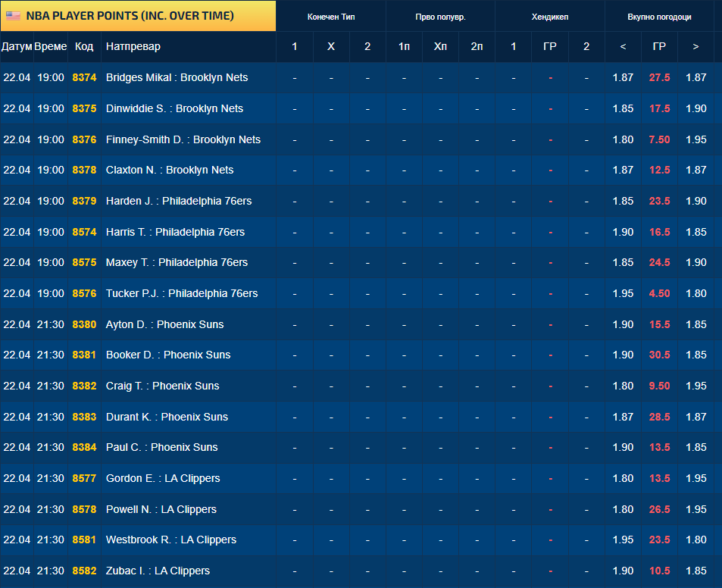This screenshot has width=722, height=588.
Task: Click 24.5 line for Maxey T.
Action: [x=659, y=262]
